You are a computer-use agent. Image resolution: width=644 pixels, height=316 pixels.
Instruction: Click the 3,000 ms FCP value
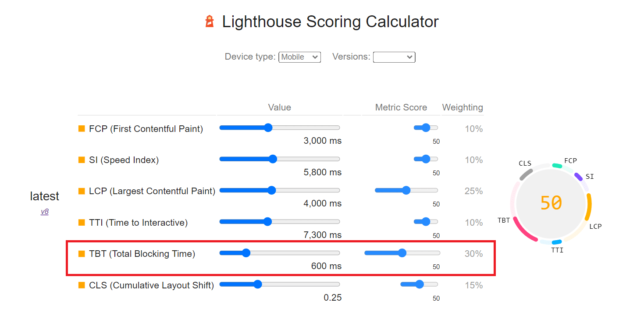click(x=322, y=141)
